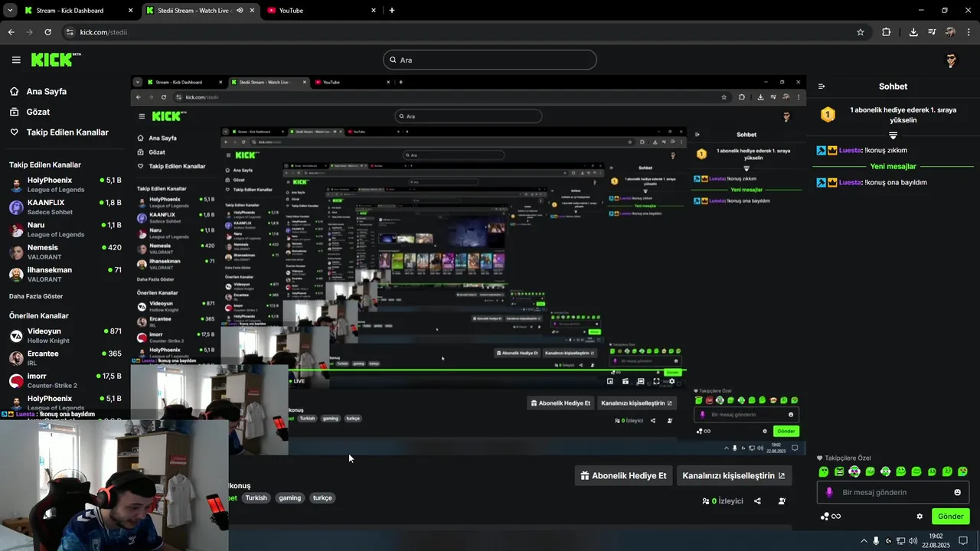Open KAANFLIX channel
This screenshot has height=551, width=980.
tap(65, 207)
